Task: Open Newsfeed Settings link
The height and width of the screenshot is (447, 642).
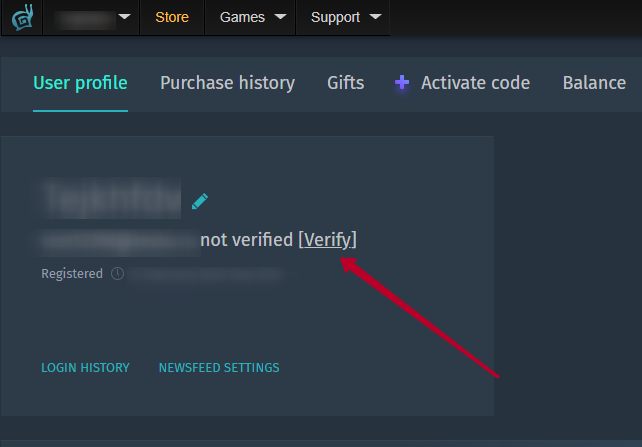Action: (x=219, y=368)
